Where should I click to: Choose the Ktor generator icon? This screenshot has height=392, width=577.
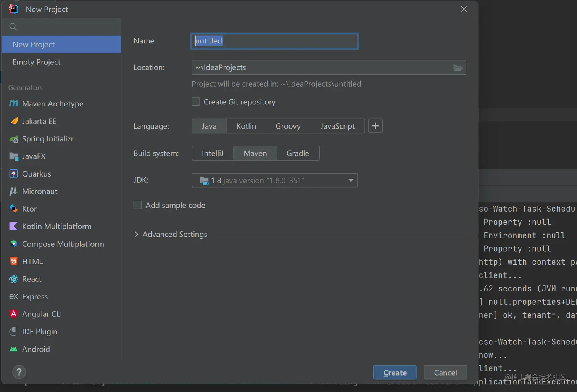[x=14, y=209]
